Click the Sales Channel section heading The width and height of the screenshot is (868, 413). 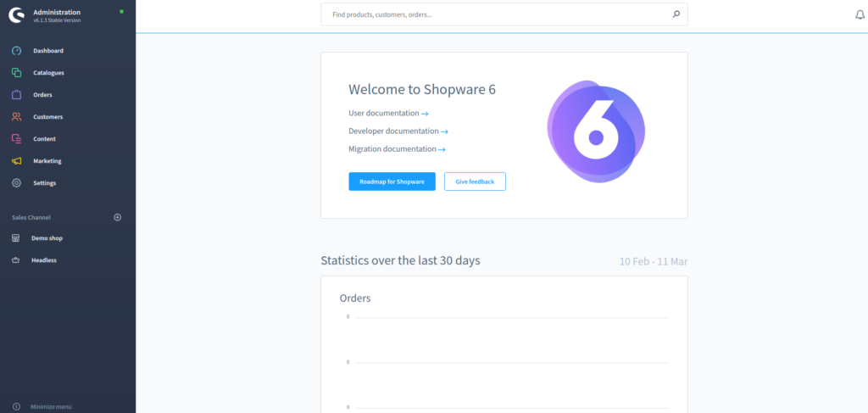(x=31, y=218)
